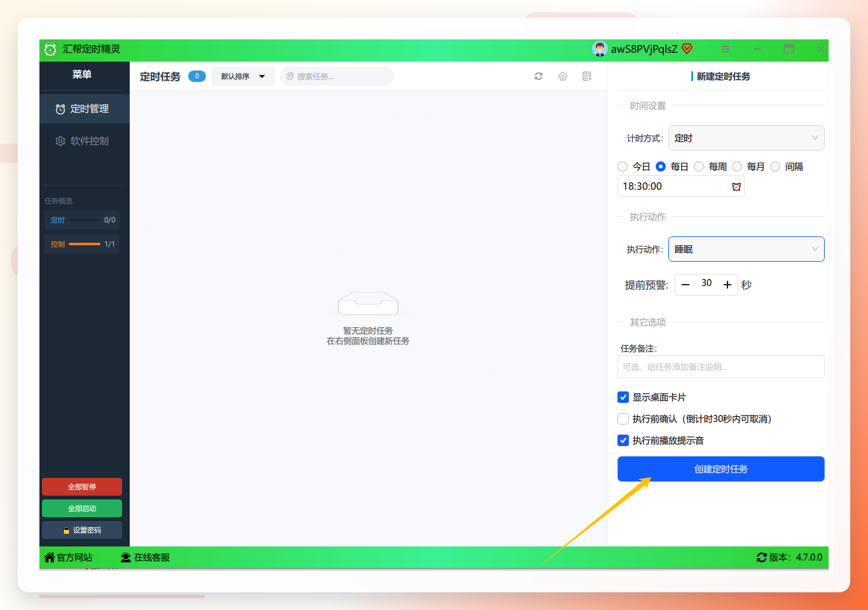Screen dimensions: 868x610
Task: Increase 提前预警 seconds with plus button
Action: (x=727, y=285)
